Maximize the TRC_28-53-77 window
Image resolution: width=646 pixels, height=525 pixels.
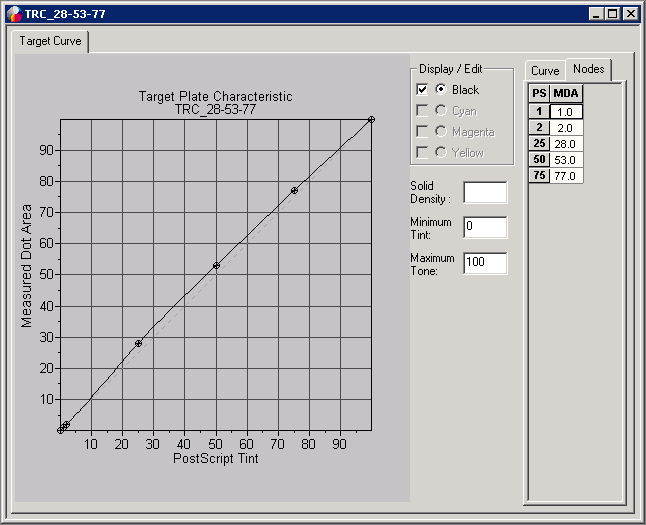[x=613, y=14]
